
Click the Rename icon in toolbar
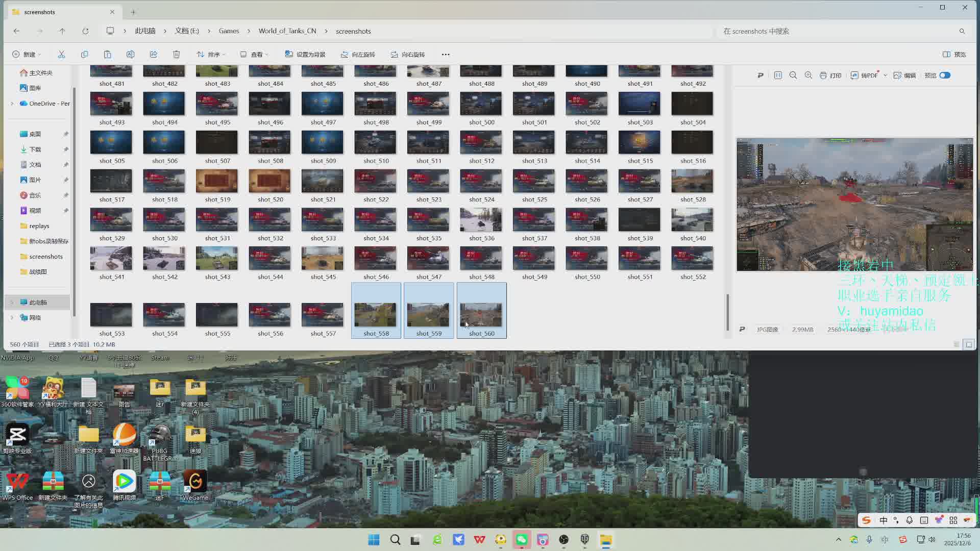tap(130, 54)
